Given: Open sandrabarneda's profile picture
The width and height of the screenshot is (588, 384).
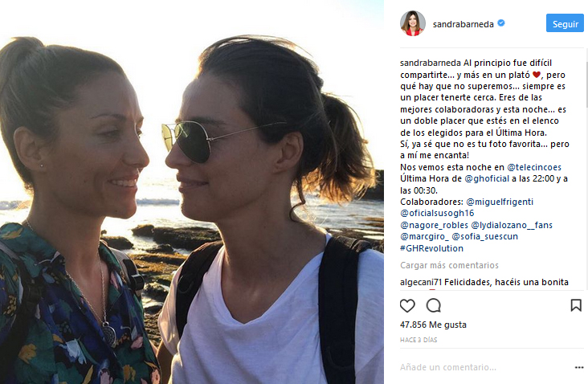Looking at the screenshot, I should pos(413,23).
